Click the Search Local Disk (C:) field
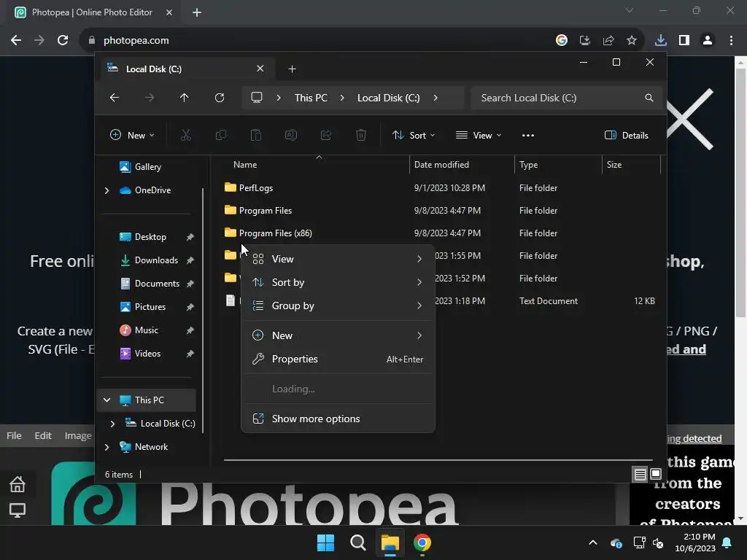This screenshot has width=747, height=560. click(566, 98)
